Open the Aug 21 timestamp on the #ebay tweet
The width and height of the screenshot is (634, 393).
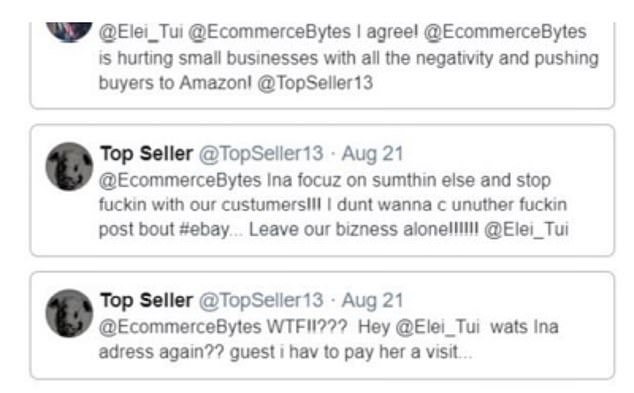(x=372, y=154)
